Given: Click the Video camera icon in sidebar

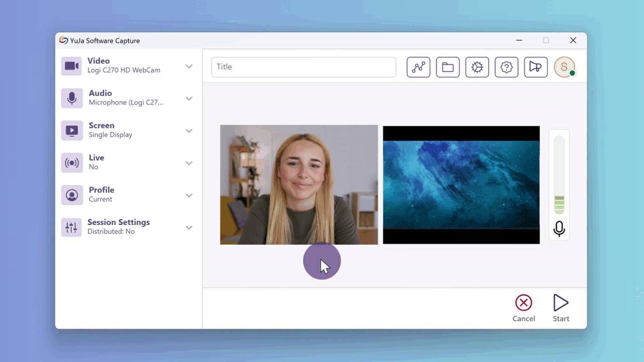Looking at the screenshot, I should point(71,66).
